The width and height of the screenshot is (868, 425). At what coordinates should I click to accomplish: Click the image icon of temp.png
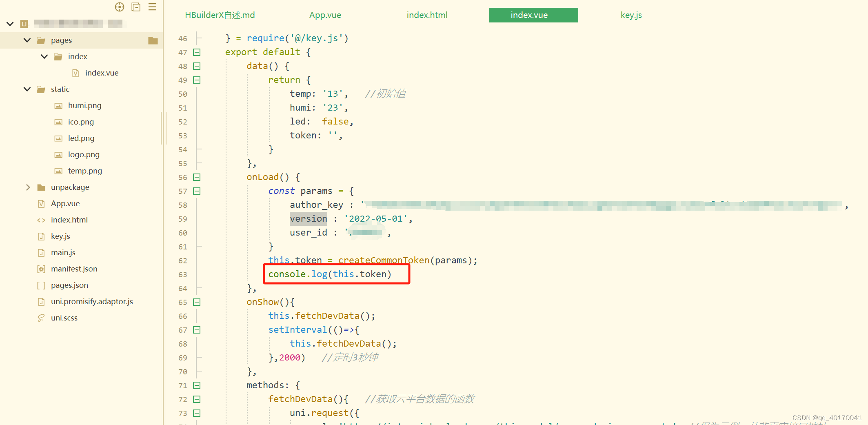[x=58, y=171]
